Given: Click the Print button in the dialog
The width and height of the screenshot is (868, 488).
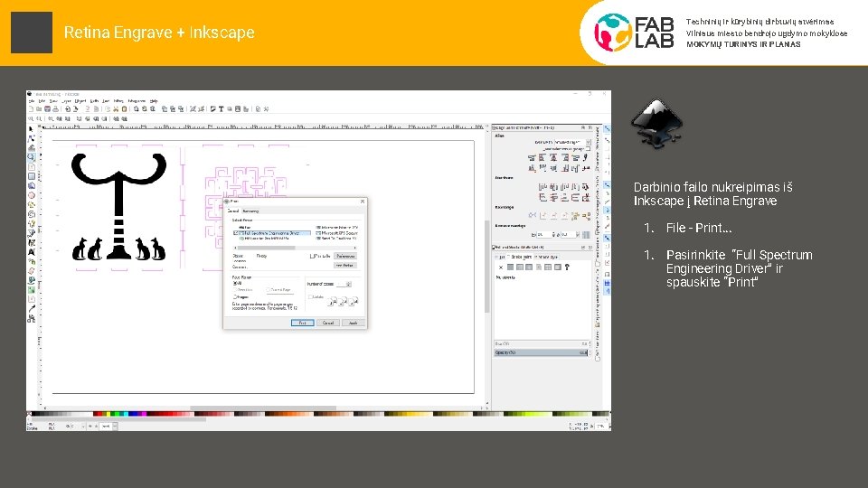Looking at the screenshot, I should pyautogui.click(x=302, y=324).
